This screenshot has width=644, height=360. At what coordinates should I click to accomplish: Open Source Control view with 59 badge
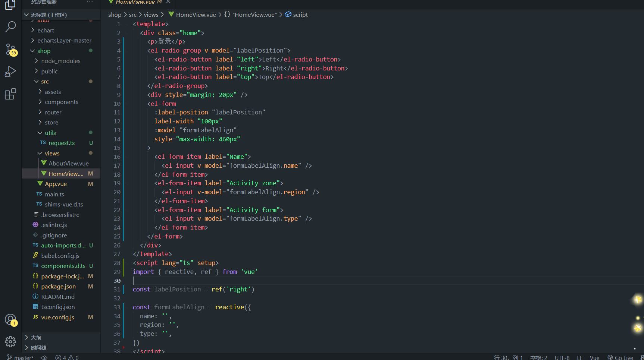10,50
